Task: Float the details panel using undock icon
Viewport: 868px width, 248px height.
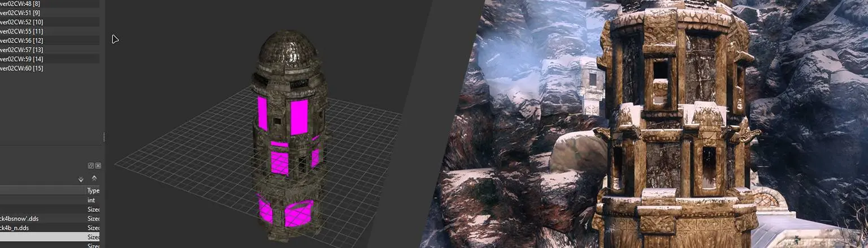Action: click(90, 165)
